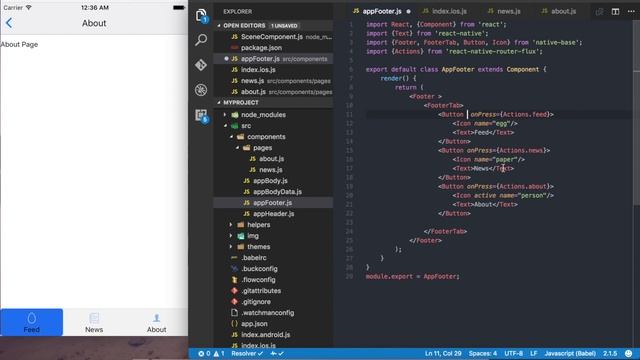Click the 2.1.5 version status item
Screen dimensions: 640x360
[x=610, y=353]
